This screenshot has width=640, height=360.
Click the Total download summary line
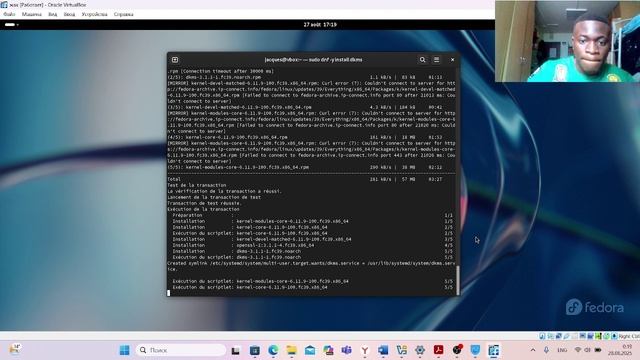coord(305,179)
